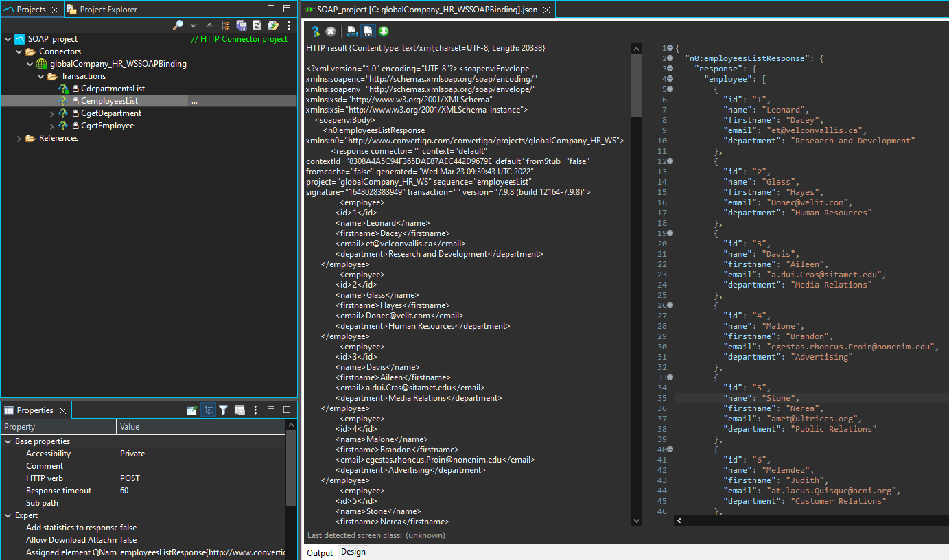Screen dimensions: 949x560
Task: Stop the running transaction
Action: tap(331, 31)
